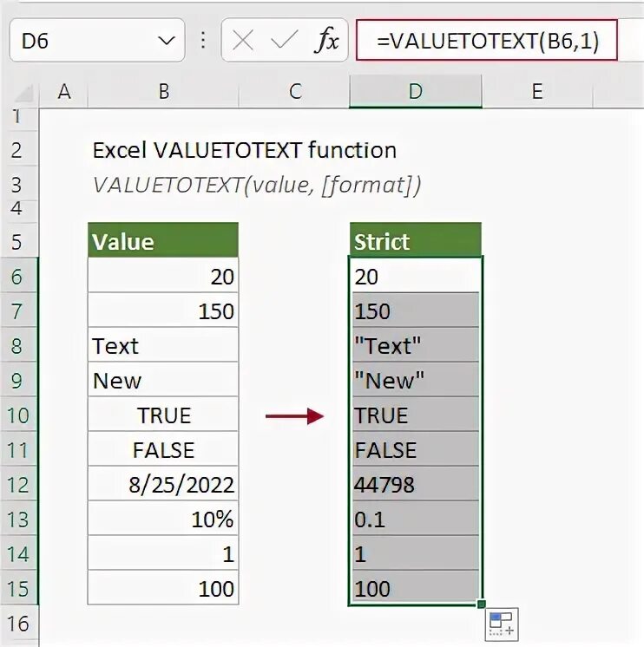
Task: Select Strict cell showing 150
Action: (x=415, y=310)
